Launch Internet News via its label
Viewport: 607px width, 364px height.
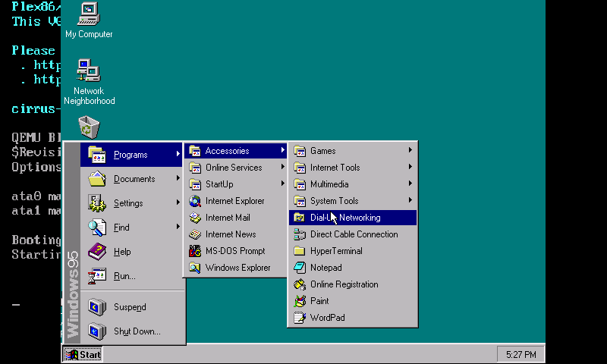pyautogui.click(x=231, y=234)
